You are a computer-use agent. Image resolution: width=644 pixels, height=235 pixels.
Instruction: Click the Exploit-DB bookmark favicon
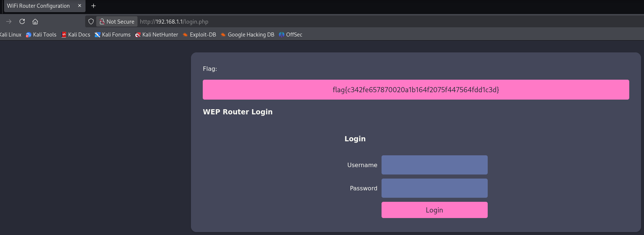(185, 35)
